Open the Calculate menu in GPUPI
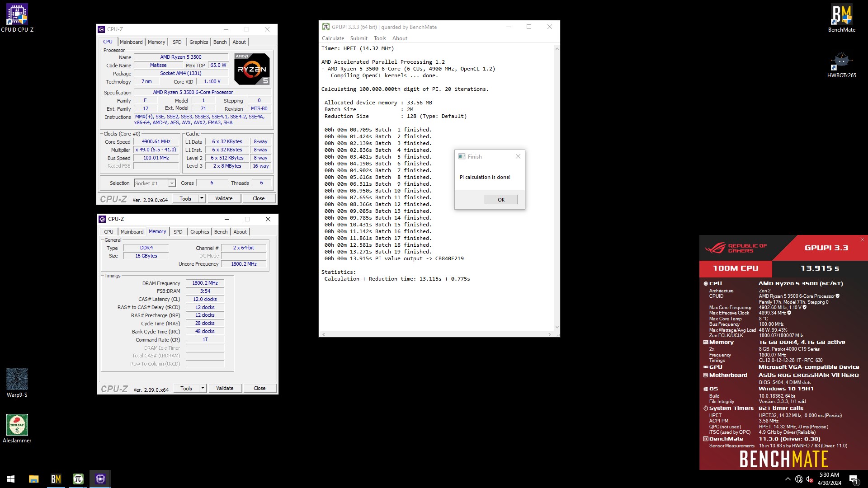 (x=333, y=38)
